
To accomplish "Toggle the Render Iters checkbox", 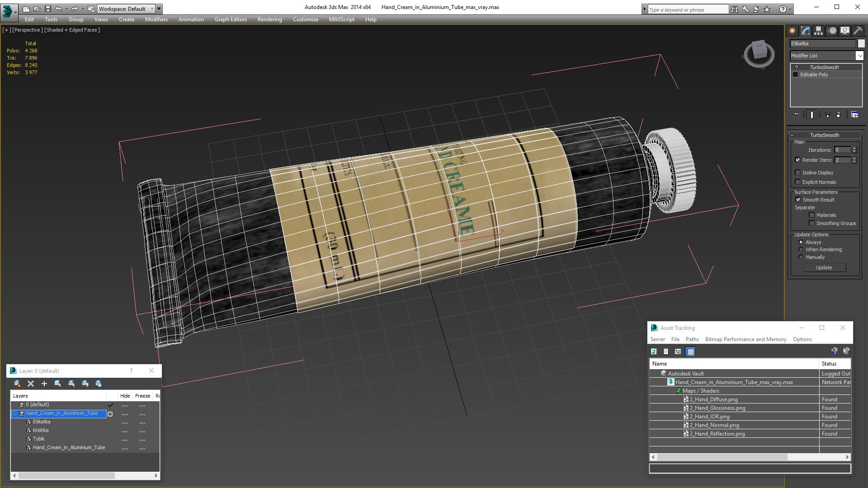I will click(798, 160).
